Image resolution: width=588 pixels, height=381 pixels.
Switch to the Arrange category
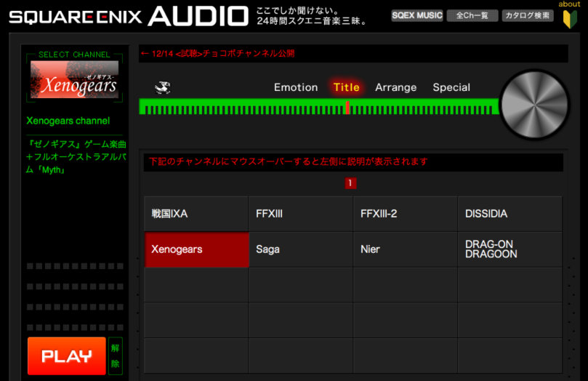(x=395, y=87)
